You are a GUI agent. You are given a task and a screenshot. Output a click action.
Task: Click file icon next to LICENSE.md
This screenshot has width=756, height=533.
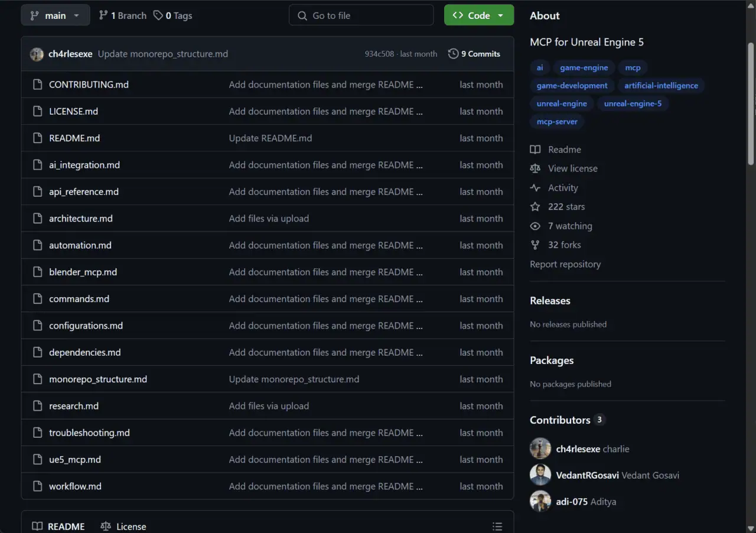37,111
